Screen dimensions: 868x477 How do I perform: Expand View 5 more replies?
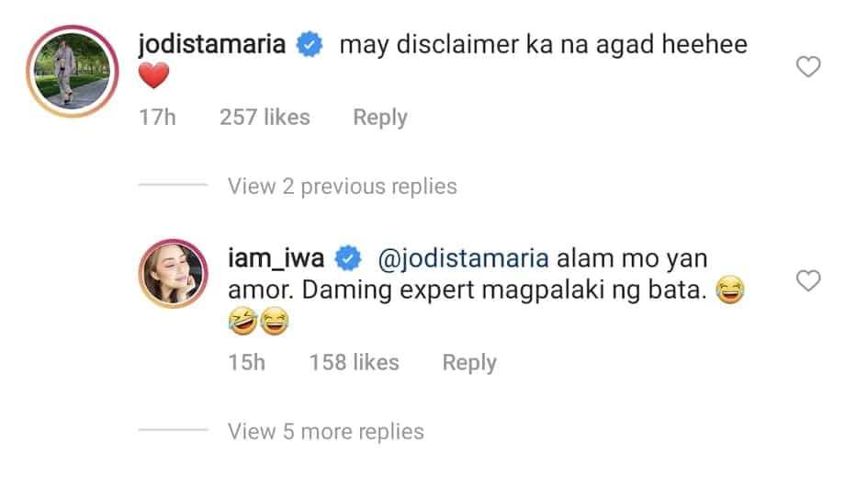325,431
